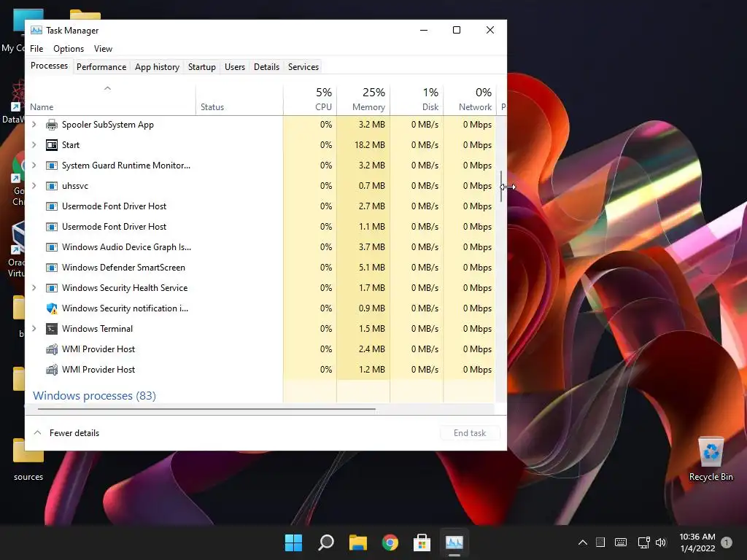Expand the Start process row
Image resolution: width=747 pixels, height=560 pixels.
[x=34, y=145]
